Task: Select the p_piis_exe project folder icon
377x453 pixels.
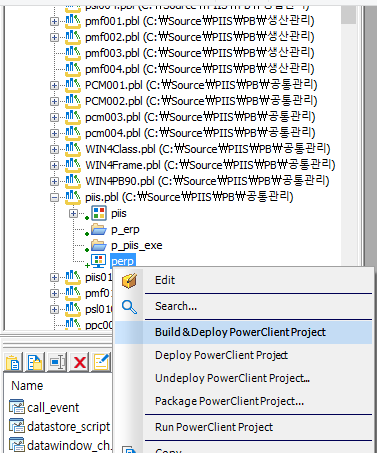Action: [x=99, y=245]
